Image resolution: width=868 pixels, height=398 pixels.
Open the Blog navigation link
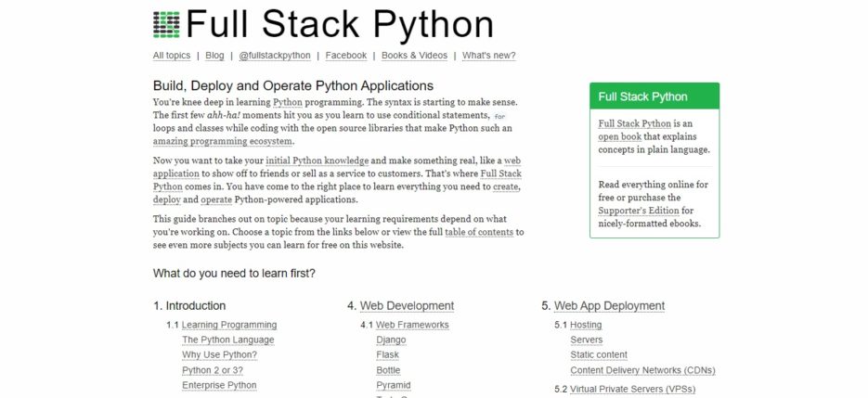(214, 56)
